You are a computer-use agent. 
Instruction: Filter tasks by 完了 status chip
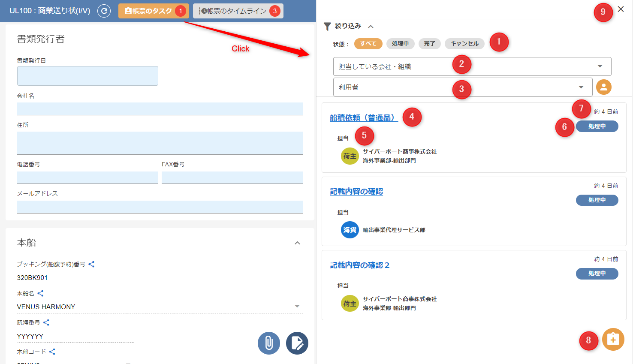(x=429, y=43)
